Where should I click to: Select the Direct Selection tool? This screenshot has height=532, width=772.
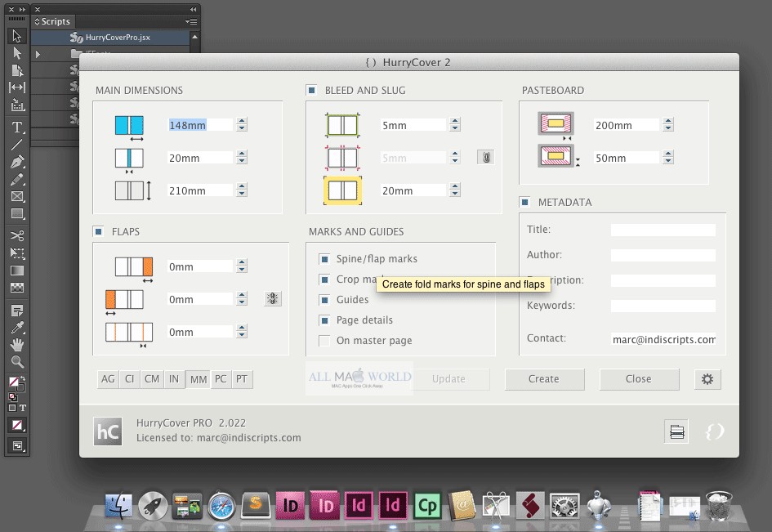point(16,52)
